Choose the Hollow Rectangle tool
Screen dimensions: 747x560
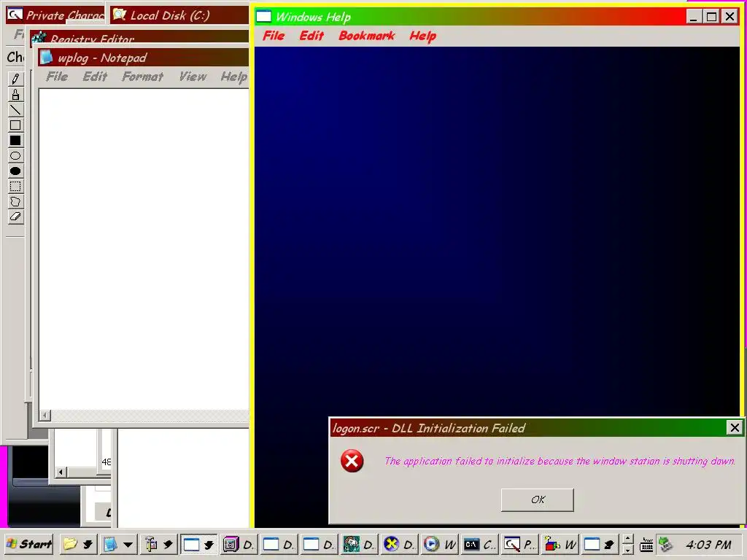click(15, 125)
